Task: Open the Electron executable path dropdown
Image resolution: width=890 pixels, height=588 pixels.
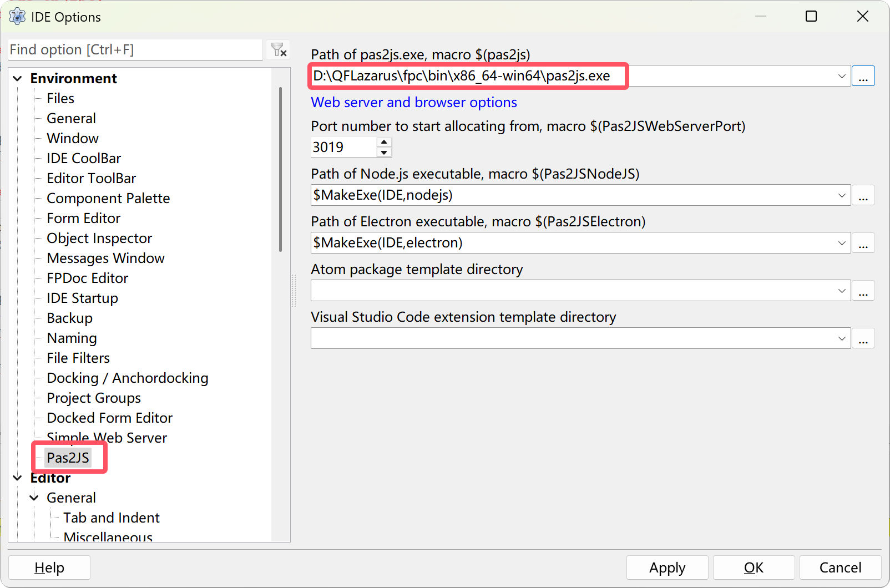Action: [842, 243]
